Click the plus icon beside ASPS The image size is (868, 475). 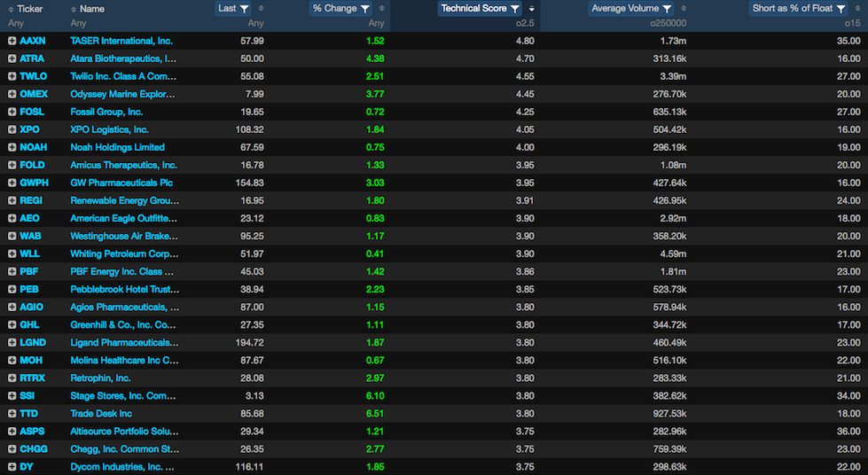pos(12,432)
